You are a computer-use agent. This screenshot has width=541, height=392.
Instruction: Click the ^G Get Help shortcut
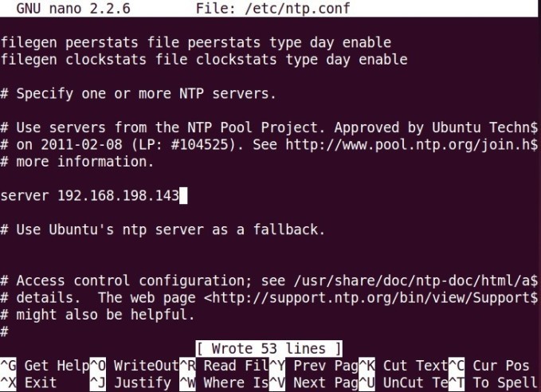click(x=45, y=366)
